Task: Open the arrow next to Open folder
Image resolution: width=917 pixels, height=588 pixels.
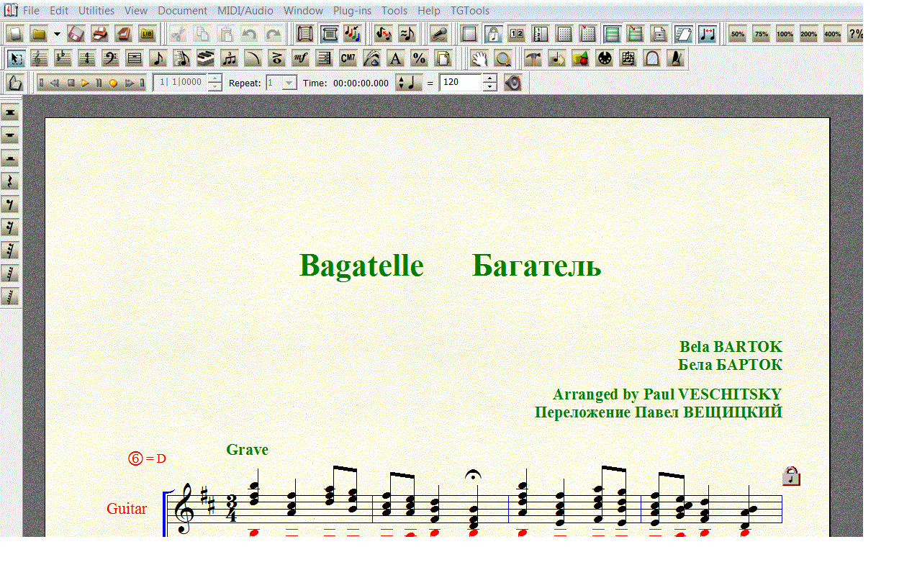Action: coord(57,34)
